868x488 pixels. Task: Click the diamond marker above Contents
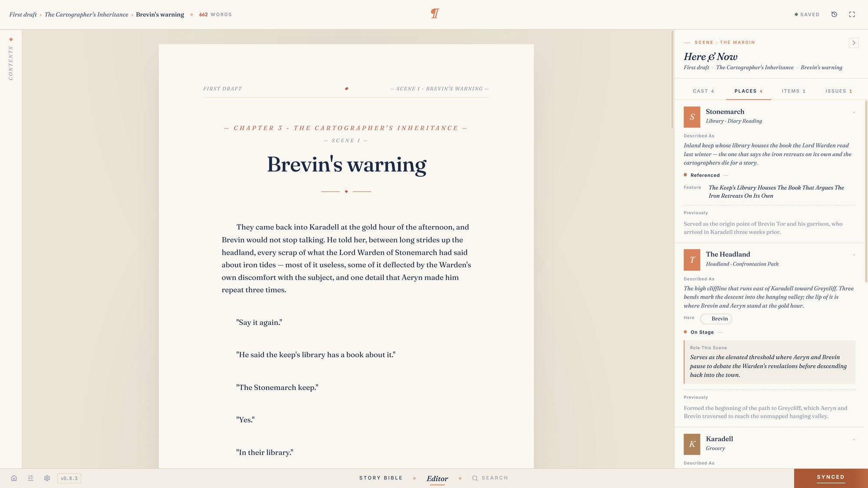[x=11, y=39]
